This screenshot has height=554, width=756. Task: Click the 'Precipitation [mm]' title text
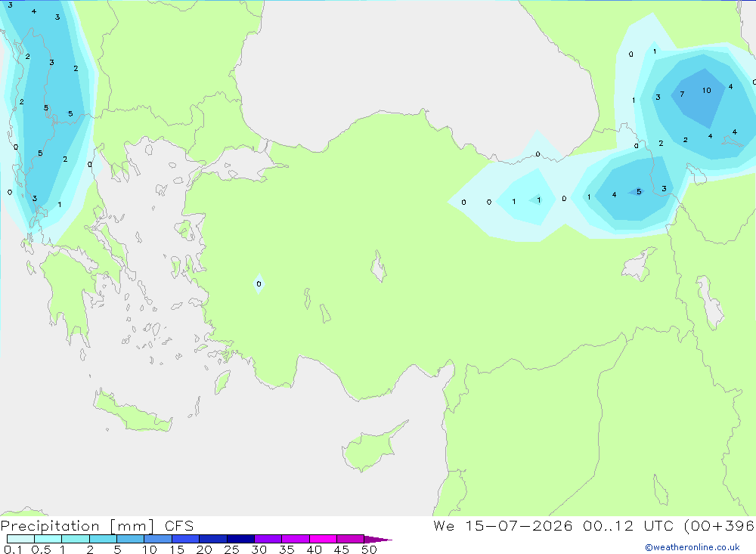(x=77, y=526)
